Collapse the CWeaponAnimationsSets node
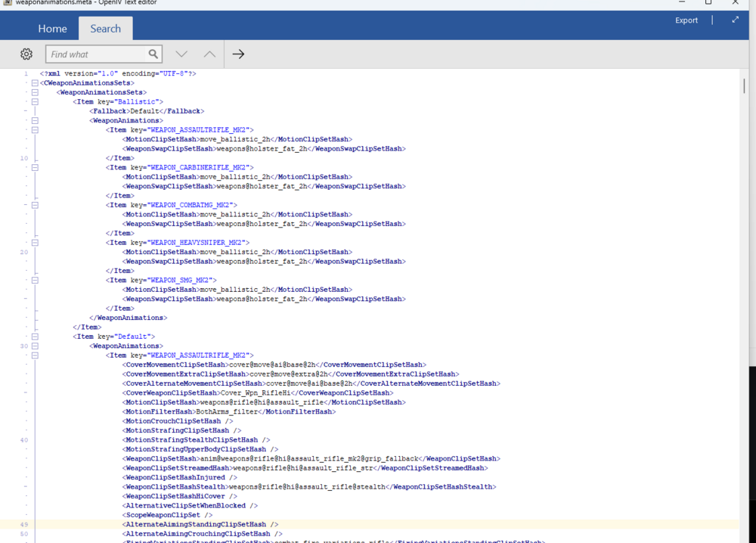Image resolution: width=756 pixels, height=543 pixels. pos(36,83)
